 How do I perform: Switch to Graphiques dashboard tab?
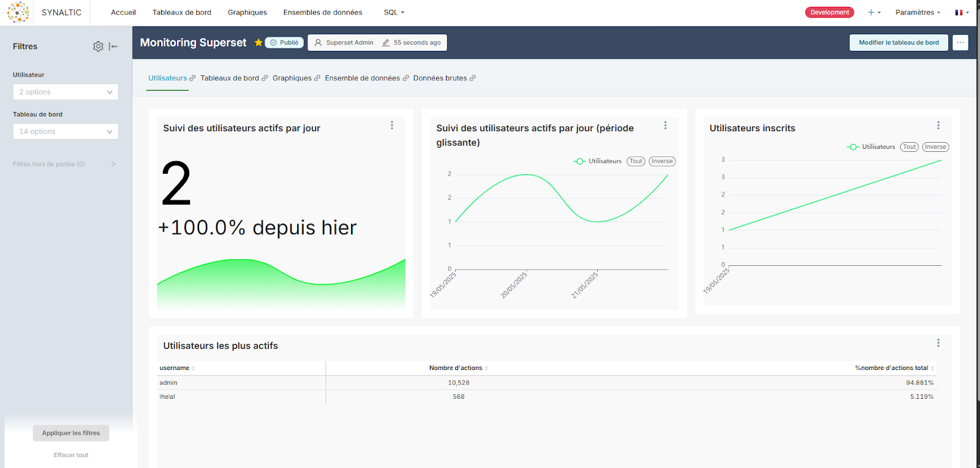[x=292, y=78]
